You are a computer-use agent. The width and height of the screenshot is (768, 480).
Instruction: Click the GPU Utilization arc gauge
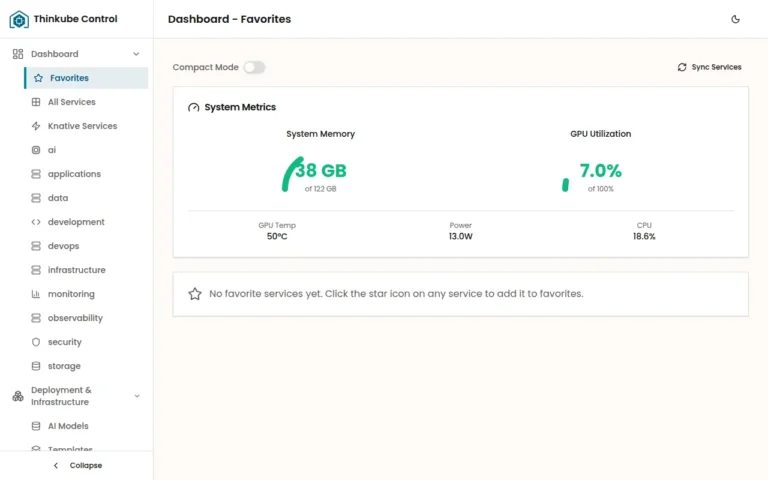click(565, 185)
